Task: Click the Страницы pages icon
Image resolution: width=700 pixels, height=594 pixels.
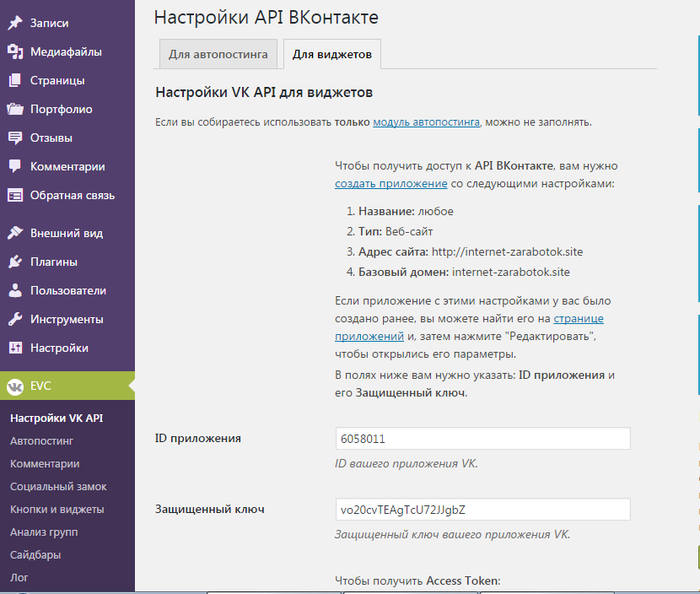Action: point(15,80)
